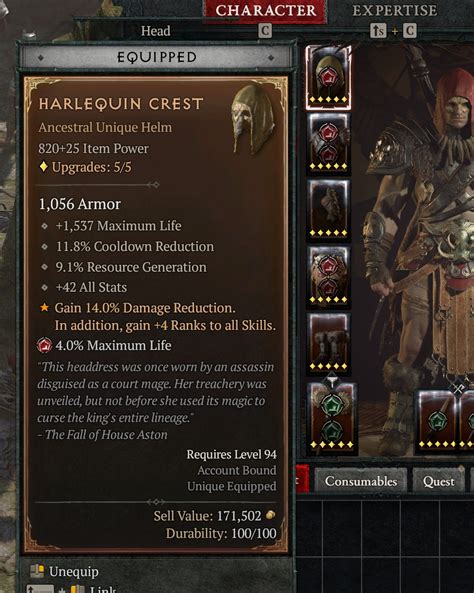The image size is (474, 593).
Task: Select the amulet slot with green gems
Action: (331, 417)
